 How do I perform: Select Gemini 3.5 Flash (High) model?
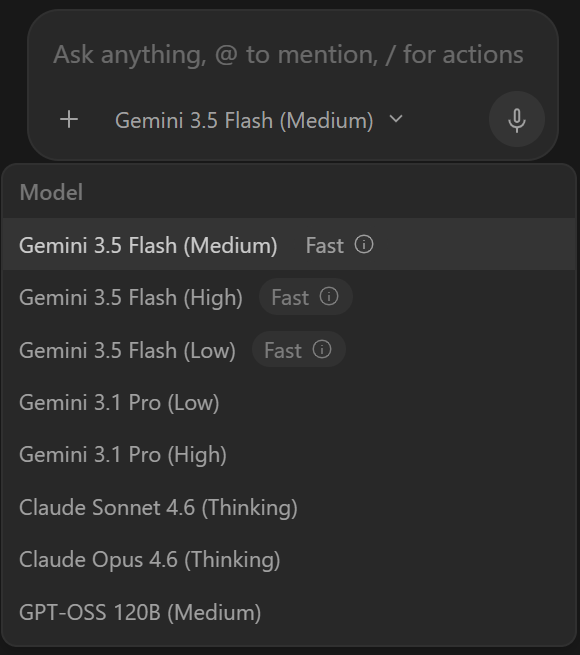tap(289, 297)
